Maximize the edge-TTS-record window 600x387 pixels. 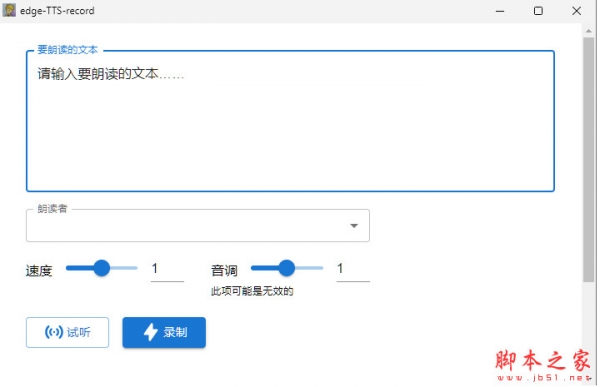[x=538, y=11]
